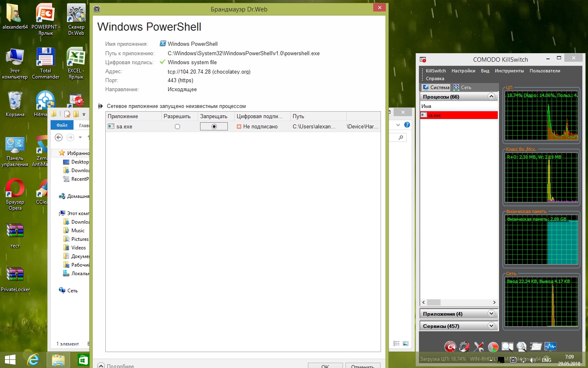The height and width of the screenshot is (368, 588).
Task: Open Браузер Opera desktop shortcut
Action: point(15,194)
